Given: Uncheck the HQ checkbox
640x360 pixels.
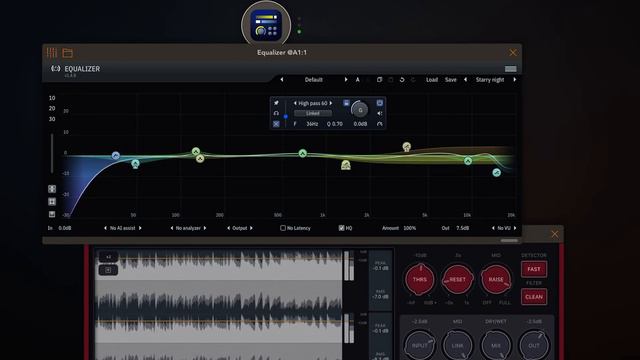Looking at the screenshot, I should [x=341, y=228].
